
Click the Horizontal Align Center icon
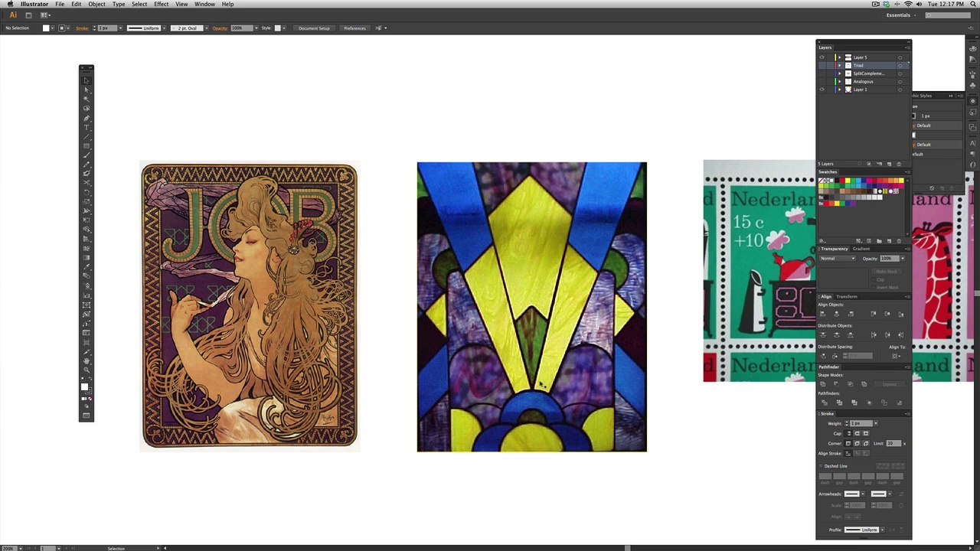(x=836, y=314)
